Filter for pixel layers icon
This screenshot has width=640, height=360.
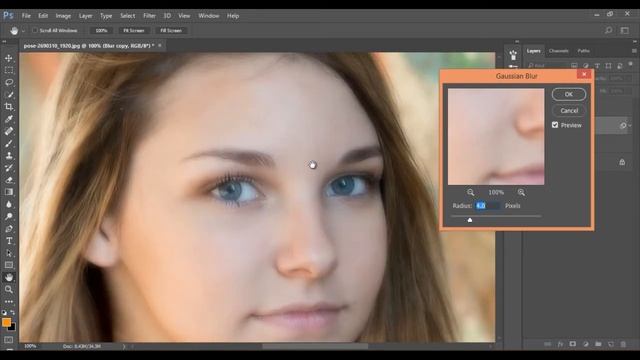tap(574, 66)
